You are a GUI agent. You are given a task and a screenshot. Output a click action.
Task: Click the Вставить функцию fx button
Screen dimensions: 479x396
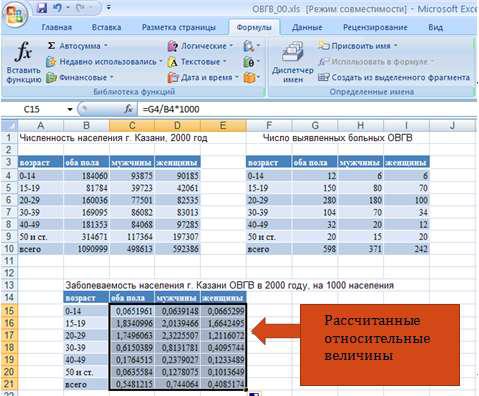pos(24,62)
